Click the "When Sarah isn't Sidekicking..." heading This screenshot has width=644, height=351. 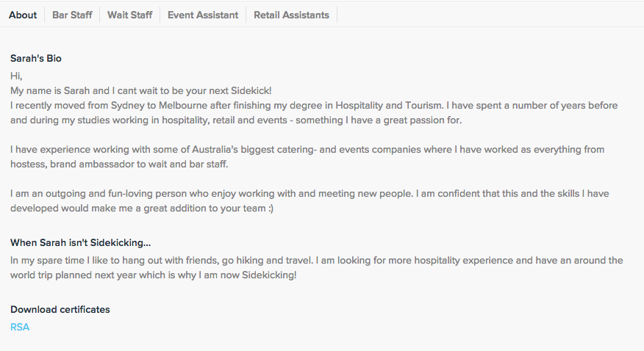coord(82,242)
